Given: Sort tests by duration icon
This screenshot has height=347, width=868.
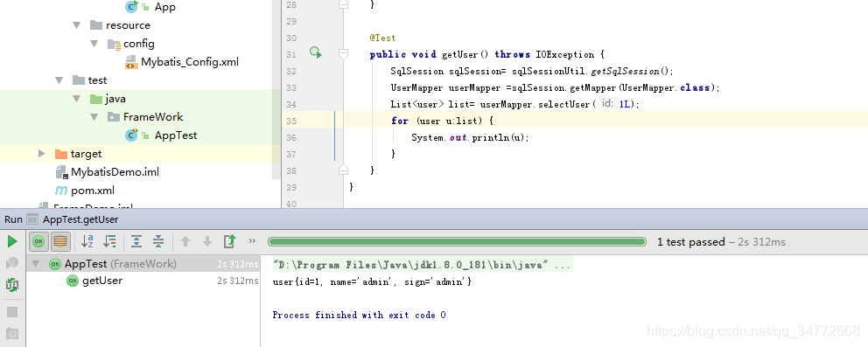Looking at the screenshot, I should 110,241.
